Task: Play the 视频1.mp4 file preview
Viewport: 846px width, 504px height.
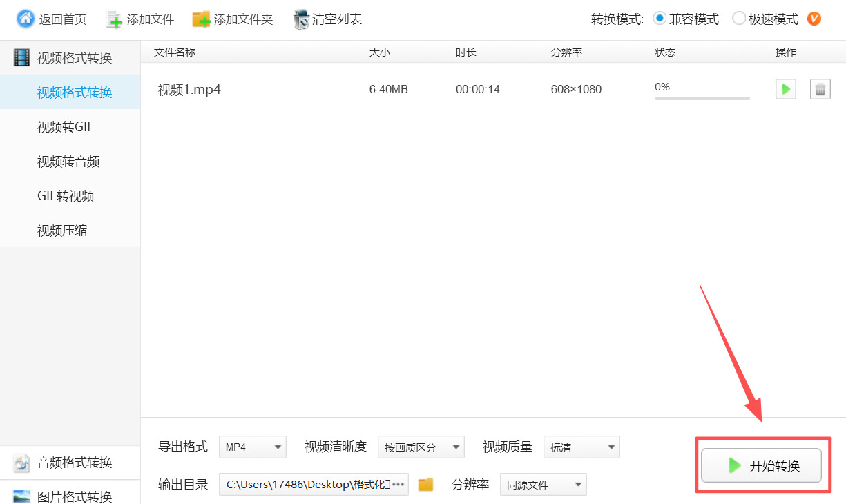Action: click(x=786, y=89)
